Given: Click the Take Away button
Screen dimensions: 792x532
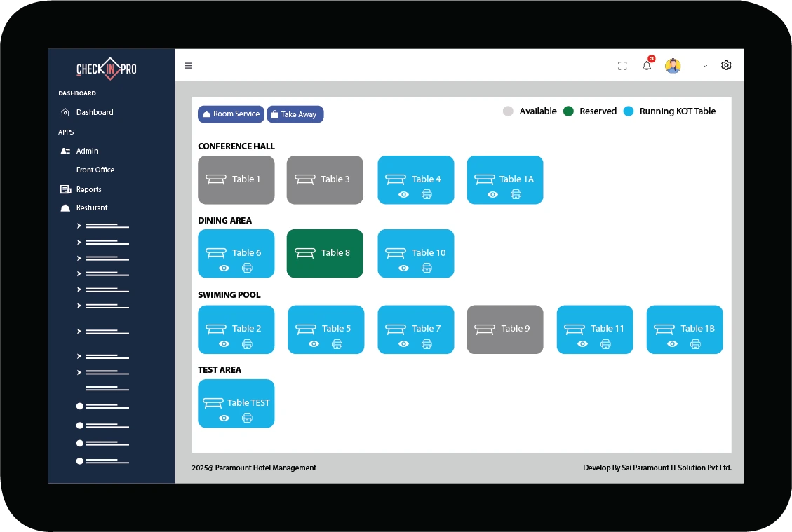Looking at the screenshot, I should tap(295, 114).
